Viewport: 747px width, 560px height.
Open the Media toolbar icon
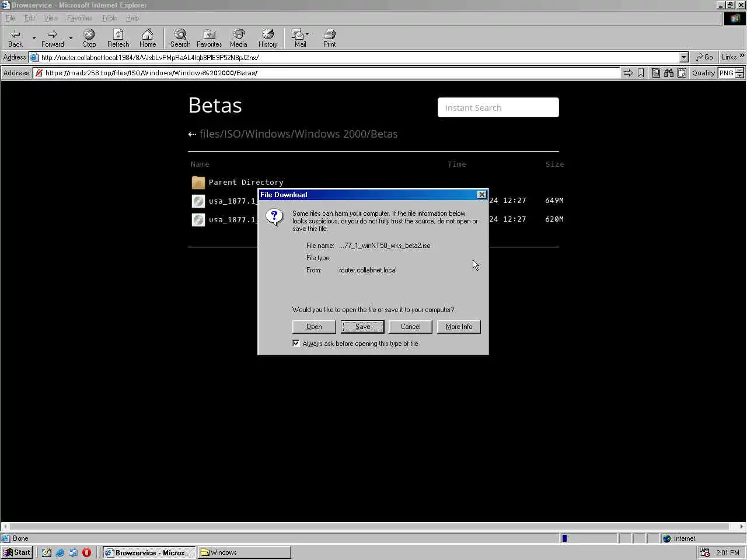coord(239,34)
